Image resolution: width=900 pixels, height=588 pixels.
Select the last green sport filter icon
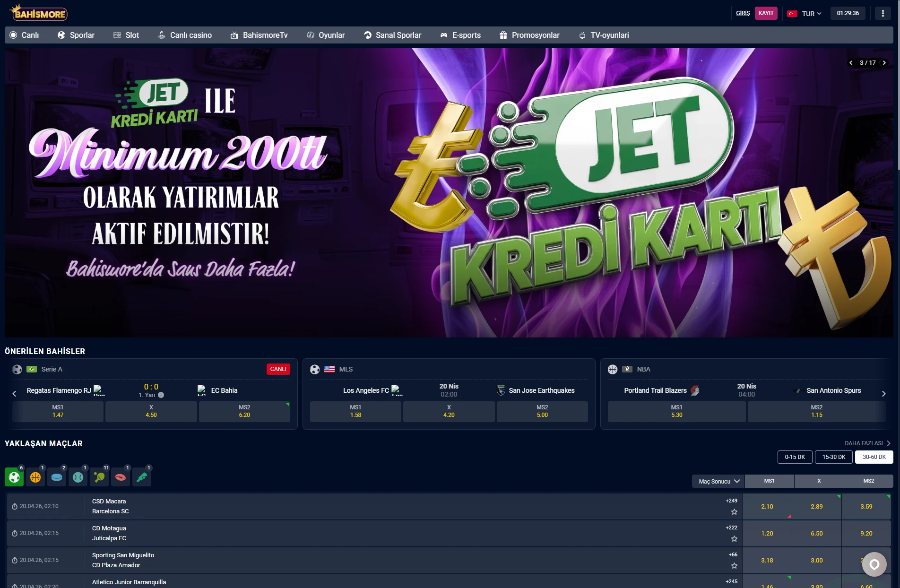[142, 477]
